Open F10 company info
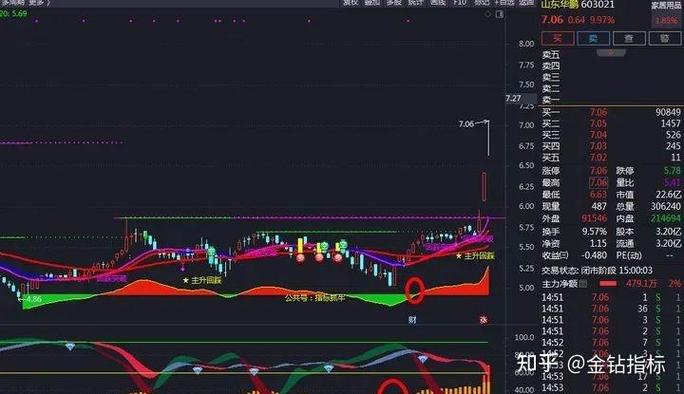 460,3
